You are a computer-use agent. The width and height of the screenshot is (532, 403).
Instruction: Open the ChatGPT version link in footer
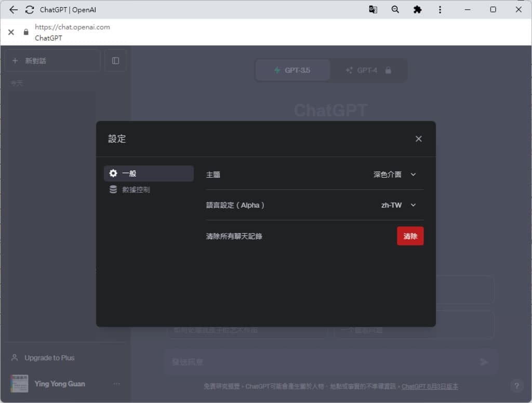coord(430,386)
